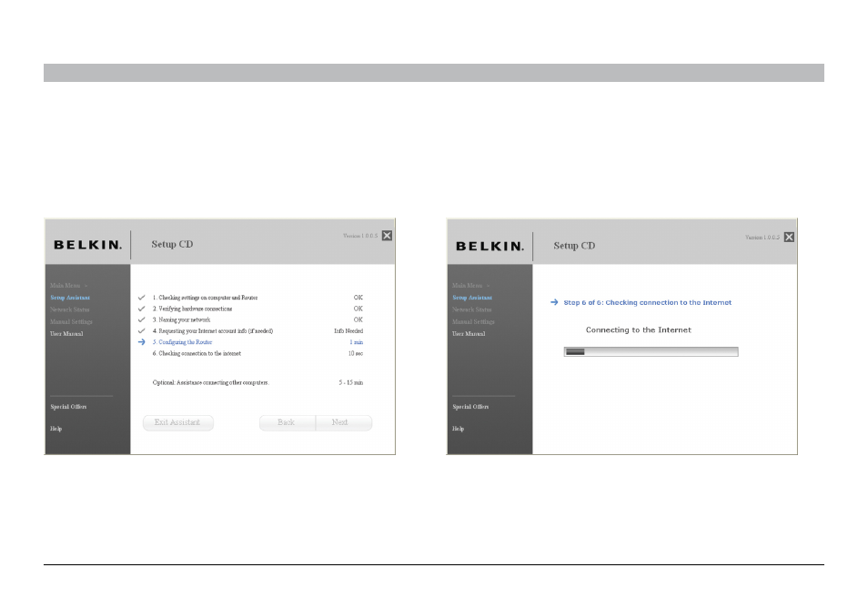
Task: Open Main Menu in right window sidebar
Action: point(471,286)
